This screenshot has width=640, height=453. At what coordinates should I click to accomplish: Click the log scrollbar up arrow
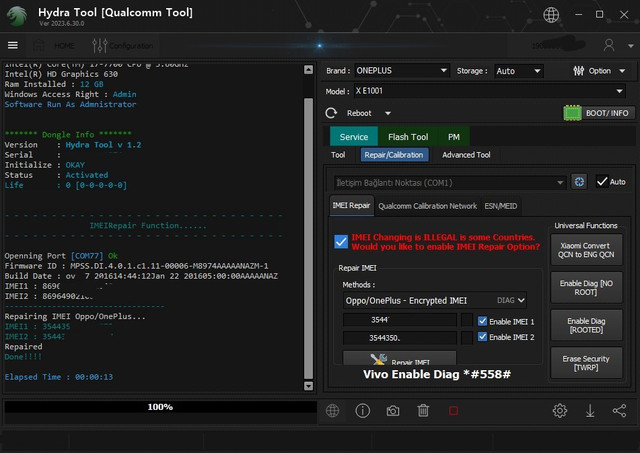click(x=308, y=69)
